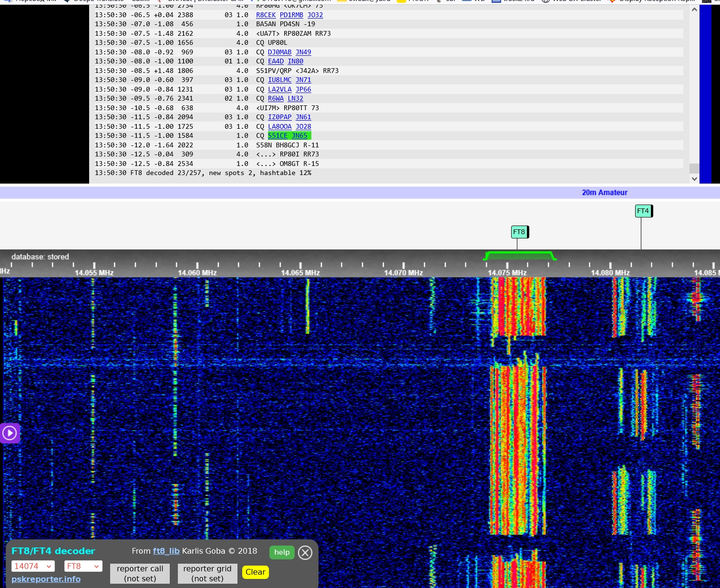This screenshot has width=720, height=588.
Task: Open the pskreporter.info link
Action: [46, 579]
